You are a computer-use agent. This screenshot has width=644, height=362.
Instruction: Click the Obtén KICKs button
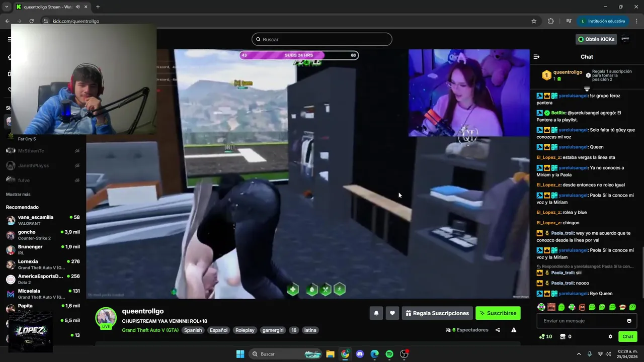pos(596,39)
